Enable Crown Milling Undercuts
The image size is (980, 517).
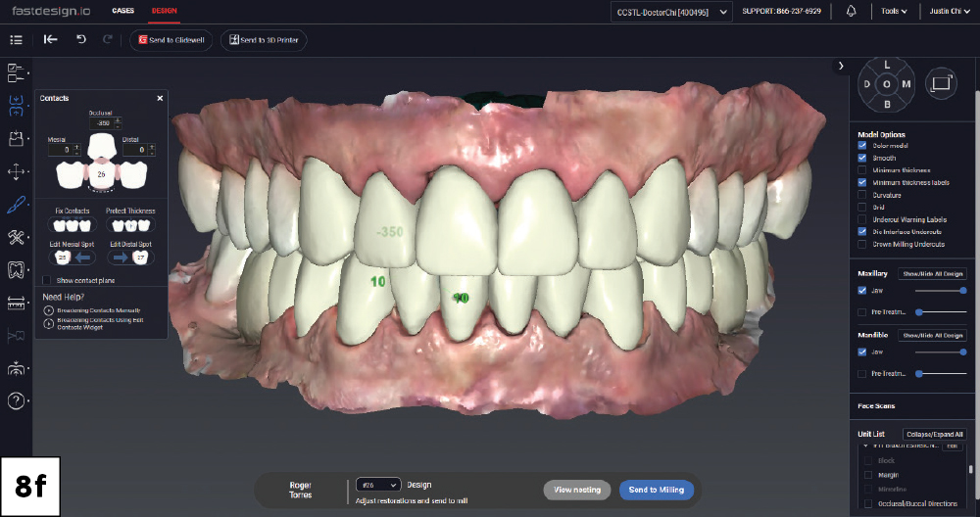[x=861, y=244]
